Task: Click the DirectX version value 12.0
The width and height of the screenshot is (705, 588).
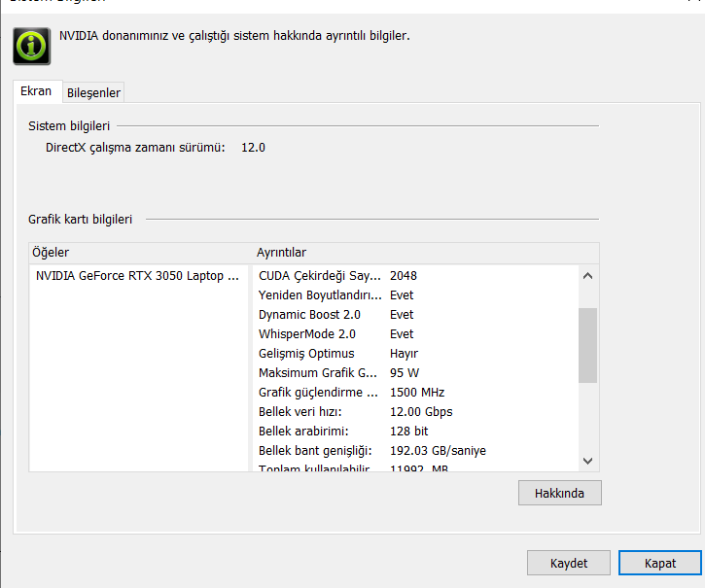Action: coord(253,148)
